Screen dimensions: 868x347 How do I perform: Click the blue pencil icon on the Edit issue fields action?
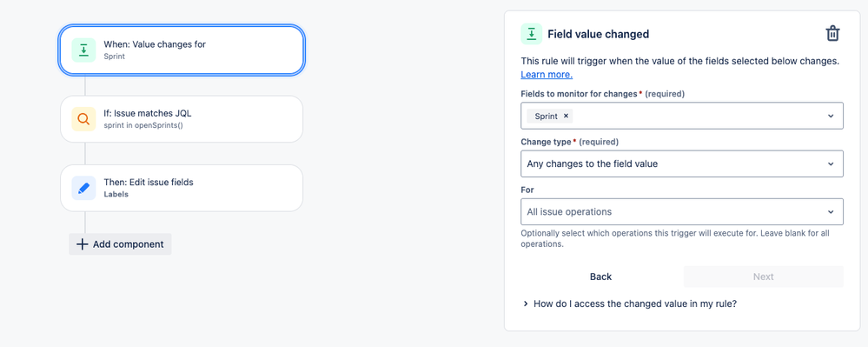coord(83,188)
